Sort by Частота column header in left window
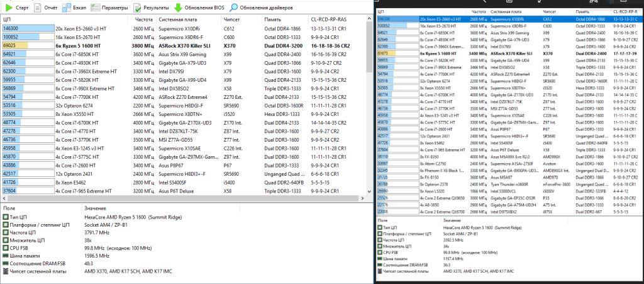This screenshot has width=644, height=284. click(144, 20)
